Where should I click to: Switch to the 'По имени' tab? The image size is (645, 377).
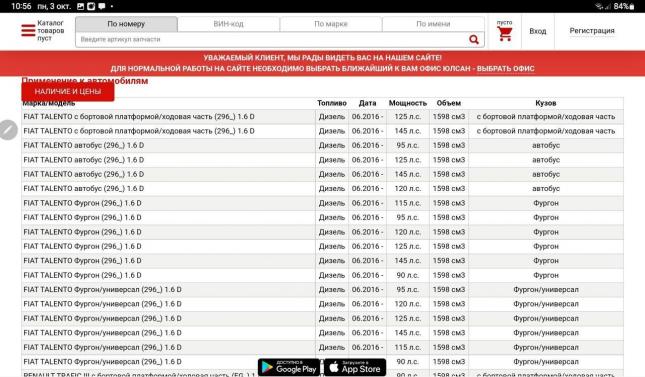[x=433, y=24]
